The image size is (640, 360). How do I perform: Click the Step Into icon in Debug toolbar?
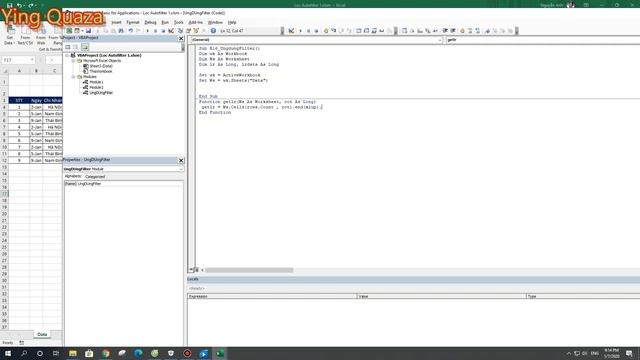pos(333,31)
